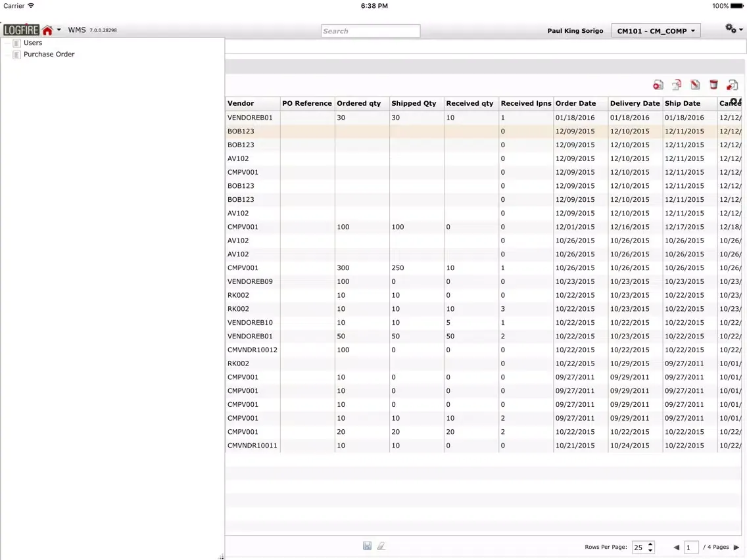The width and height of the screenshot is (747, 560).
Task: Go to previous page of results
Action: (676, 547)
